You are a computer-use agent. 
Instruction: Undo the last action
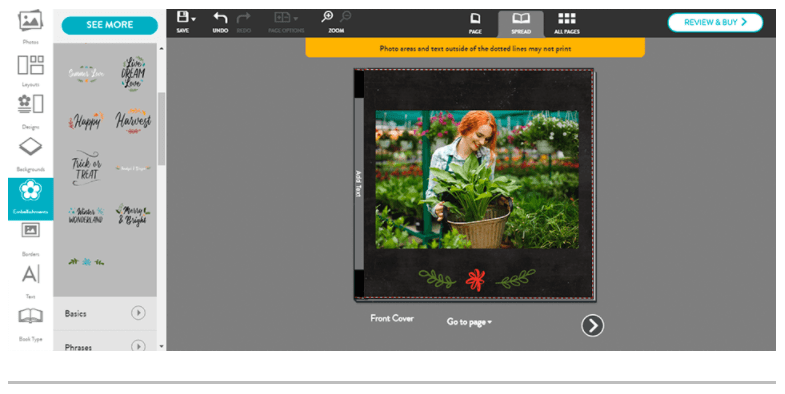(x=220, y=22)
